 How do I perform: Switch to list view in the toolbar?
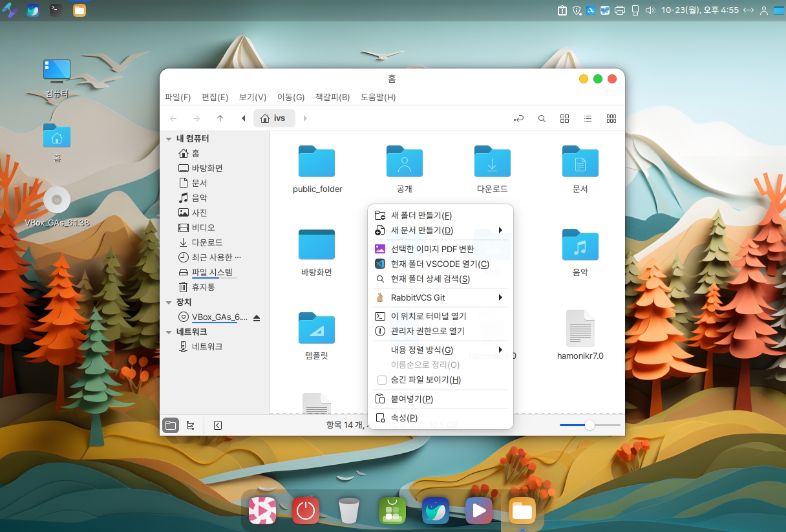588,118
